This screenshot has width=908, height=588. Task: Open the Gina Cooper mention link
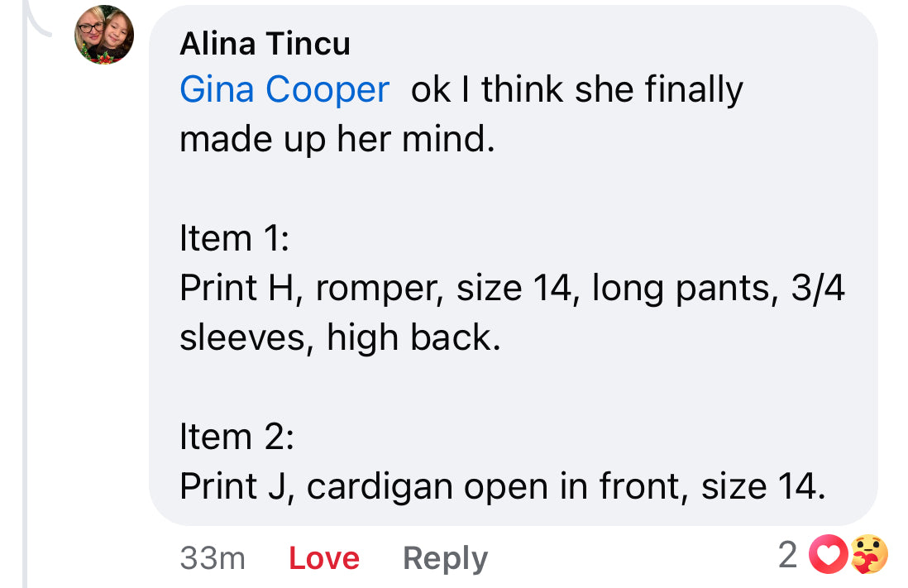(284, 90)
